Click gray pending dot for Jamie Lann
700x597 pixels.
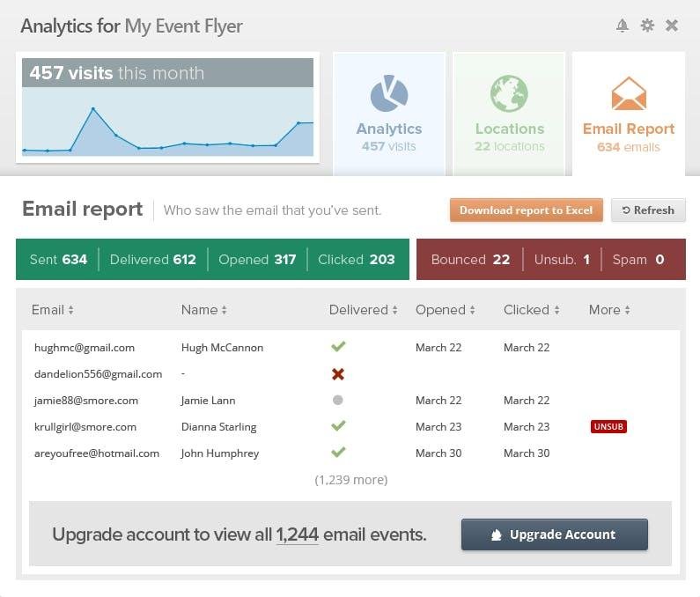coord(338,400)
